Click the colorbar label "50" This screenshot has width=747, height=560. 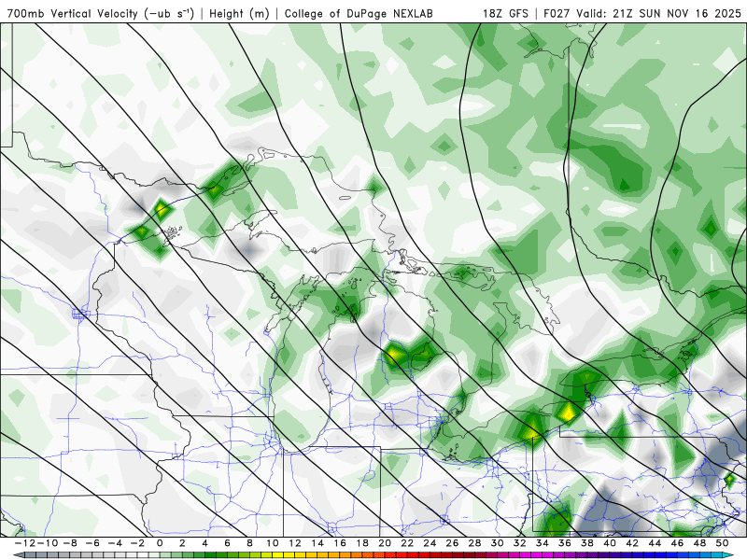(723, 543)
